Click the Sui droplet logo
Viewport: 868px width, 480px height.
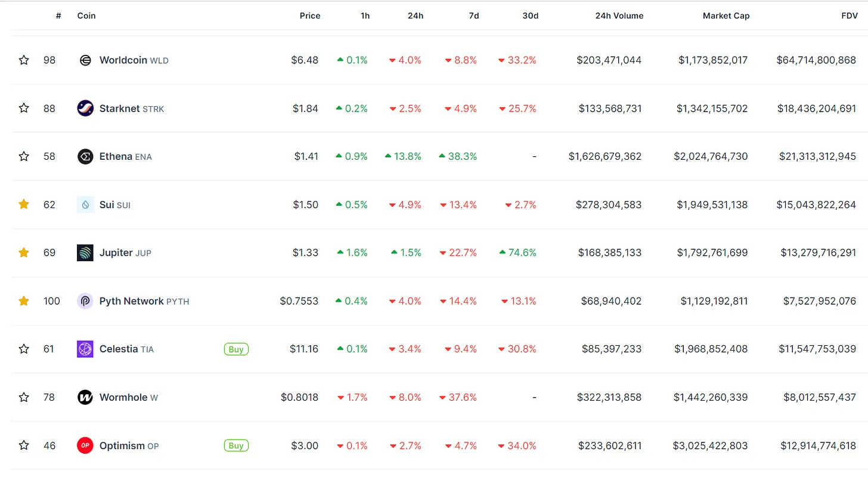coord(85,205)
